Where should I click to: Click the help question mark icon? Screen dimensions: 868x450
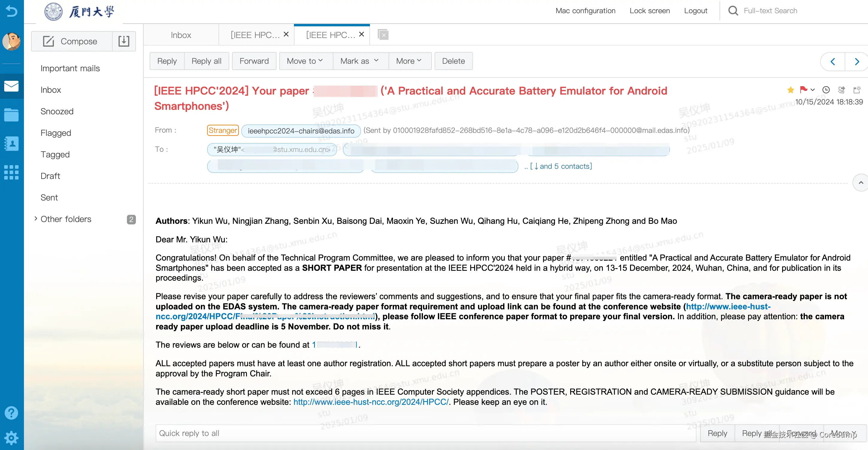(x=11, y=413)
